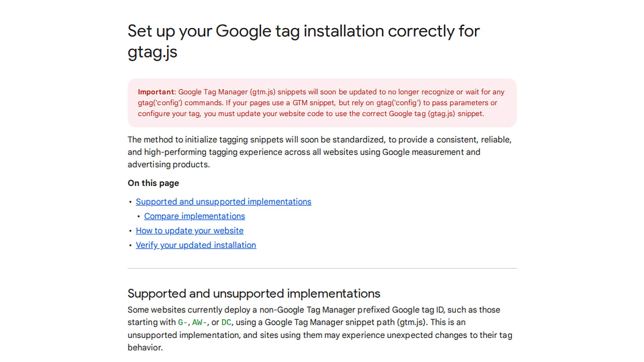The width and height of the screenshot is (644, 362).
Task: Click the snippet path (gtm.js) text in the last paragraph
Action: point(397,322)
